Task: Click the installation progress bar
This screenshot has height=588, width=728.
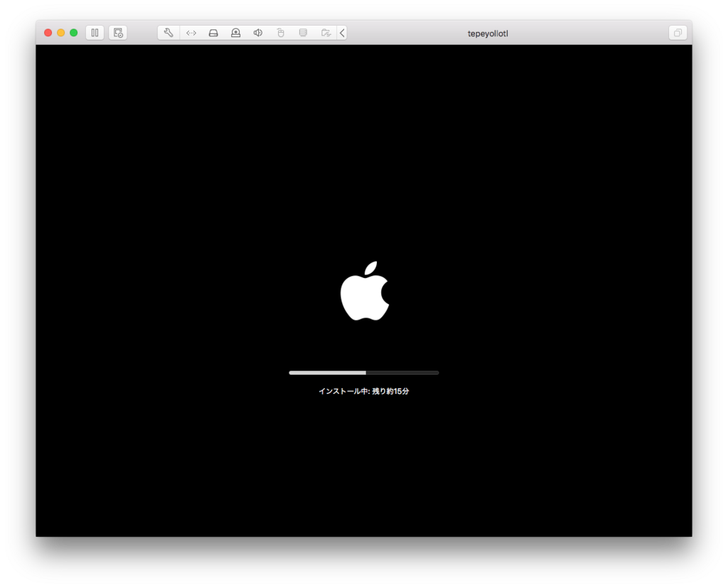Action: pos(363,373)
